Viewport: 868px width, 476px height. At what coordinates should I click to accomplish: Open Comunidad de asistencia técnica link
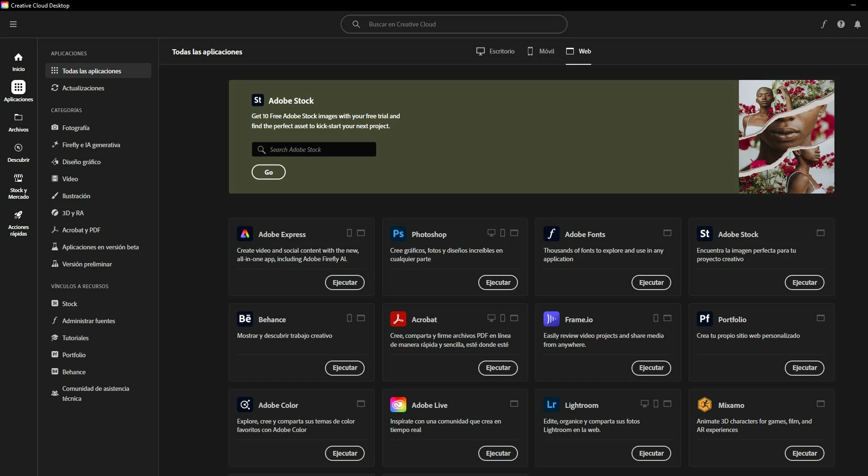pos(98,393)
